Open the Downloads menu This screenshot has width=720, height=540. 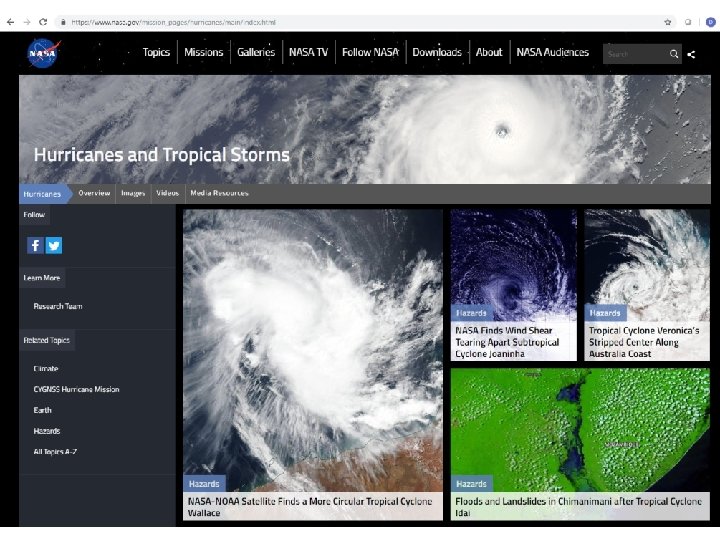click(x=437, y=52)
